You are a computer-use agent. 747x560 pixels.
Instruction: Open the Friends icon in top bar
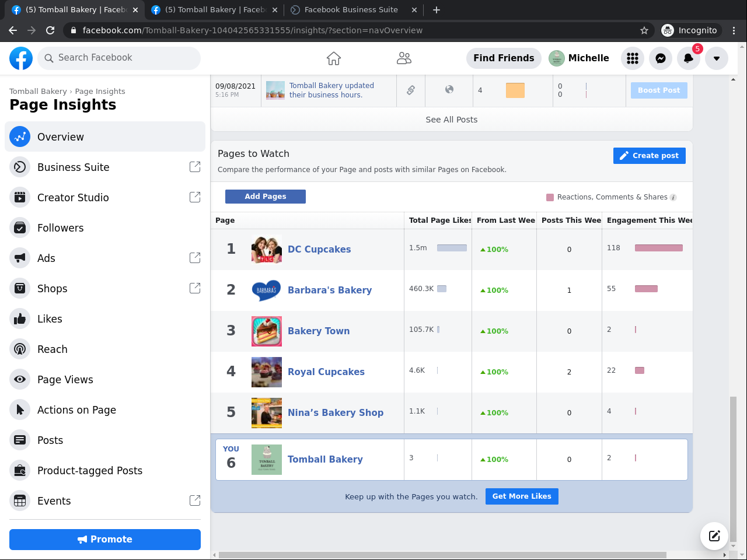pos(404,58)
